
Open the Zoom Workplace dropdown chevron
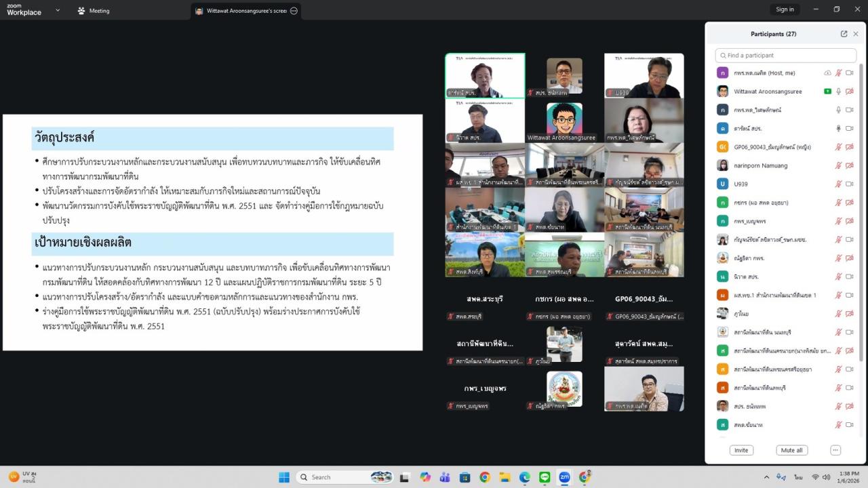pos(58,11)
